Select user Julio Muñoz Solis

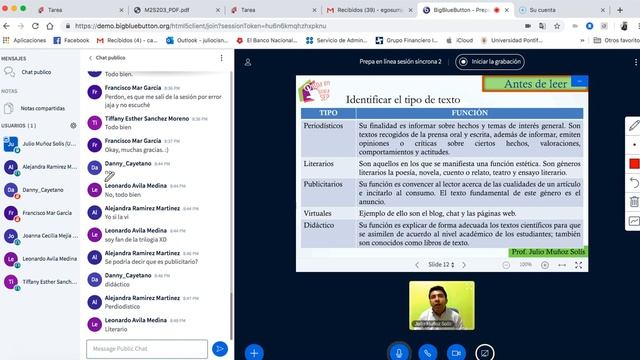tap(40, 144)
